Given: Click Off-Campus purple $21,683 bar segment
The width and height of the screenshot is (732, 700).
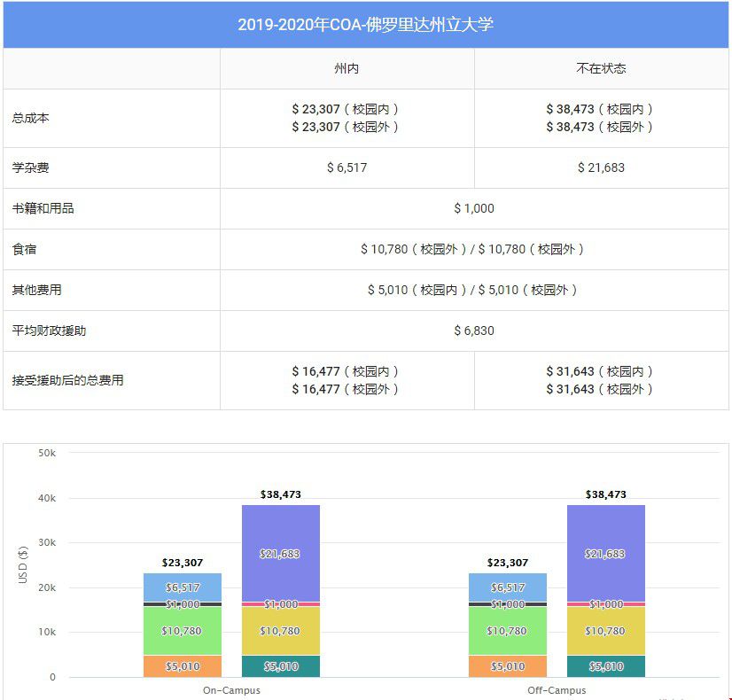Looking at the screenshot, I should 606,554.
